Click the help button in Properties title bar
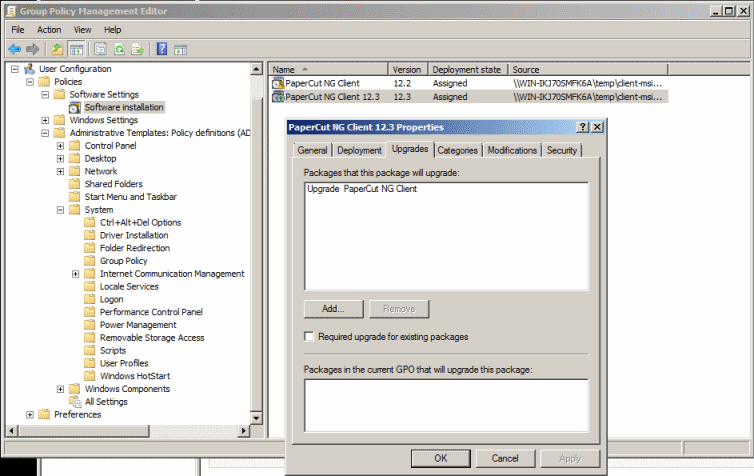Screen dimensions: 754x476 583,127
